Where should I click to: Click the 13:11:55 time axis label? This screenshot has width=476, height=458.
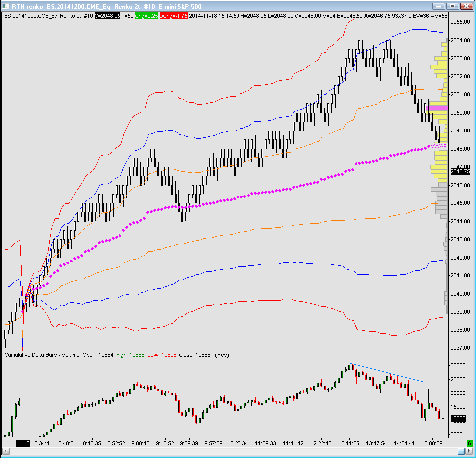(x=349, y=443)
